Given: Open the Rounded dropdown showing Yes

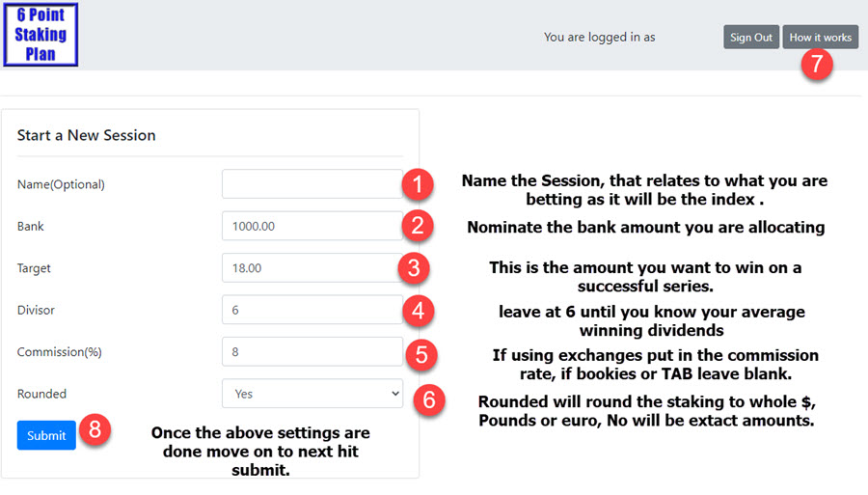Looking at the screenshot, I should pyautogui.click(x=312, y=394).
